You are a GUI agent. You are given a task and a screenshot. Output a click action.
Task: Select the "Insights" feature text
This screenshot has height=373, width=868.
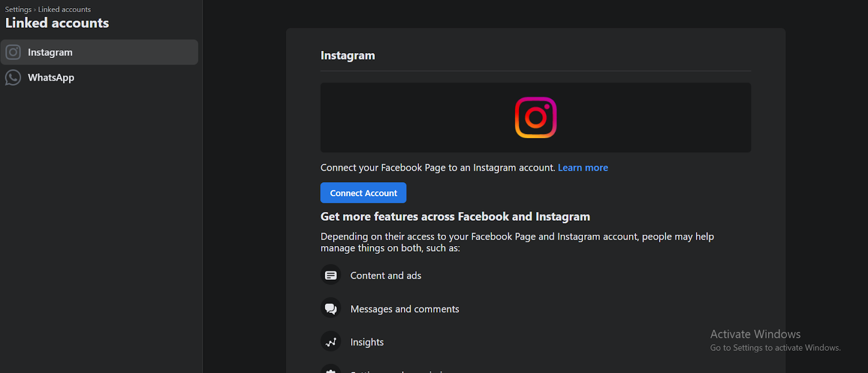tap(367, 342)
